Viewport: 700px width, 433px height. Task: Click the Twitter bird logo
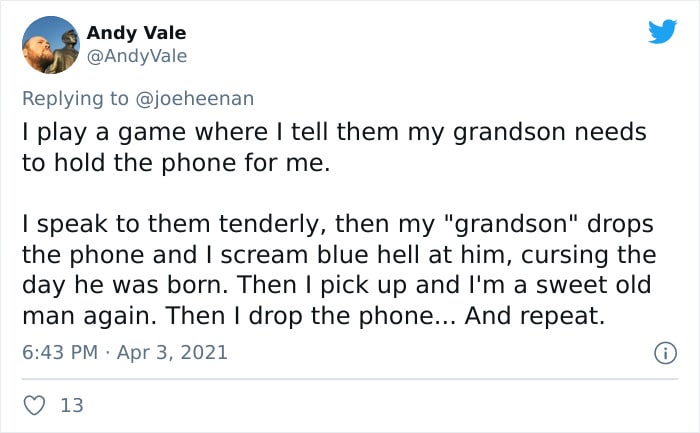(x=662, y=31)
